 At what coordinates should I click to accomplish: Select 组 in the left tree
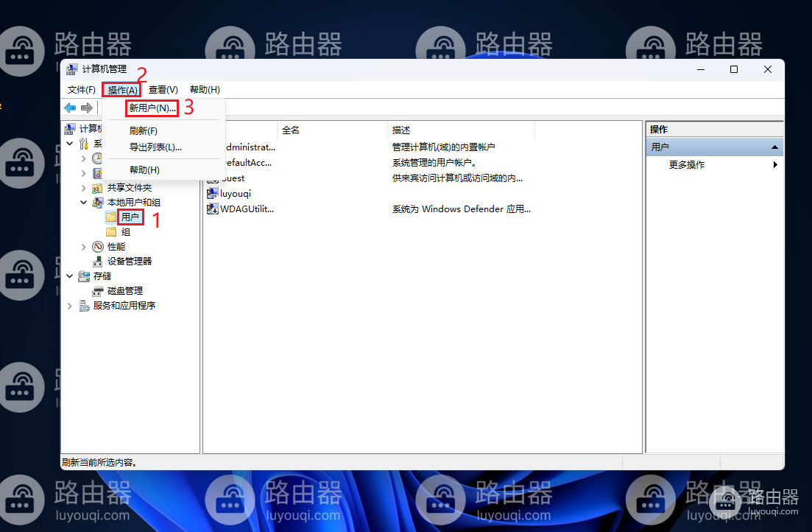(x=125, y=232)
